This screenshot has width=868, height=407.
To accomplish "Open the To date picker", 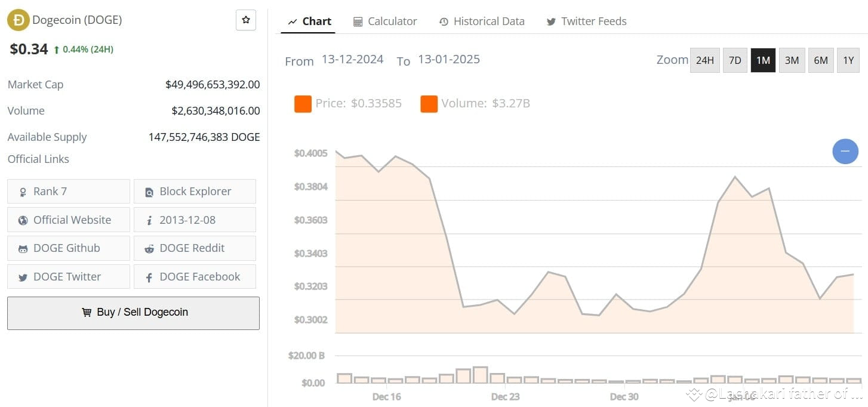I will click(448, 59).
